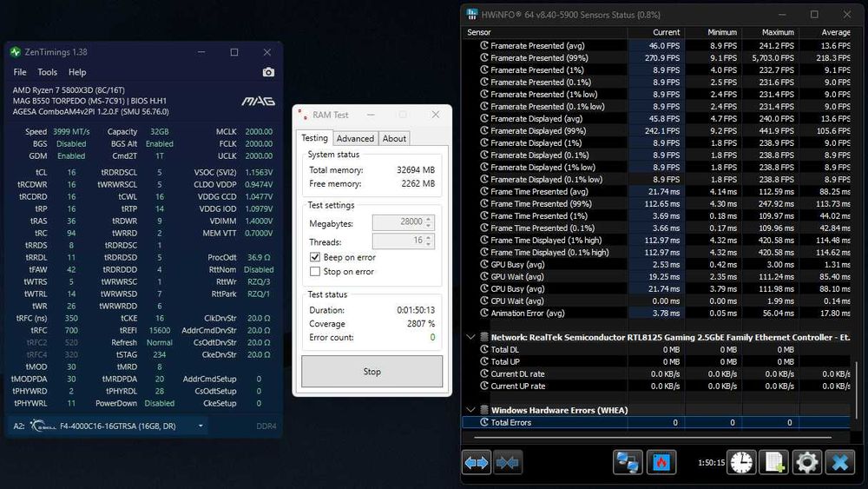The height and width of the screenshot is (489, 868).
Task: Select the Current DL rate row
Action: tap(656, 373)
